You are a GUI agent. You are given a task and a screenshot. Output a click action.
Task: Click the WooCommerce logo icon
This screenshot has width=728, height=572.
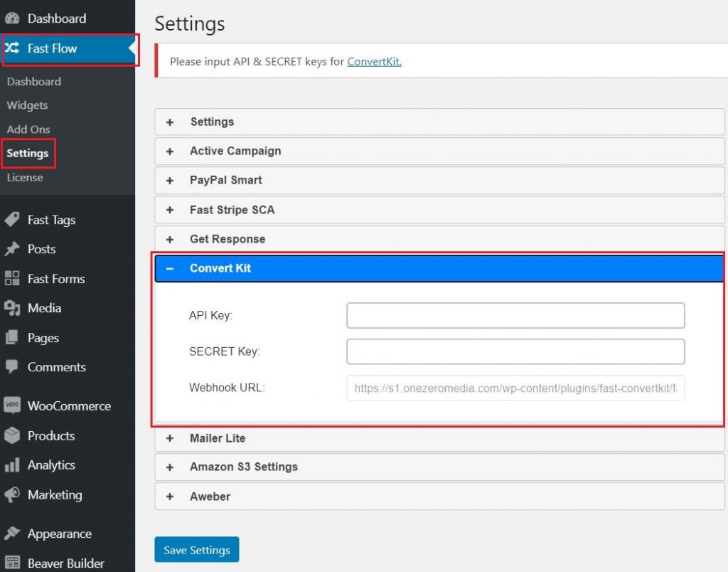(12, 406)
